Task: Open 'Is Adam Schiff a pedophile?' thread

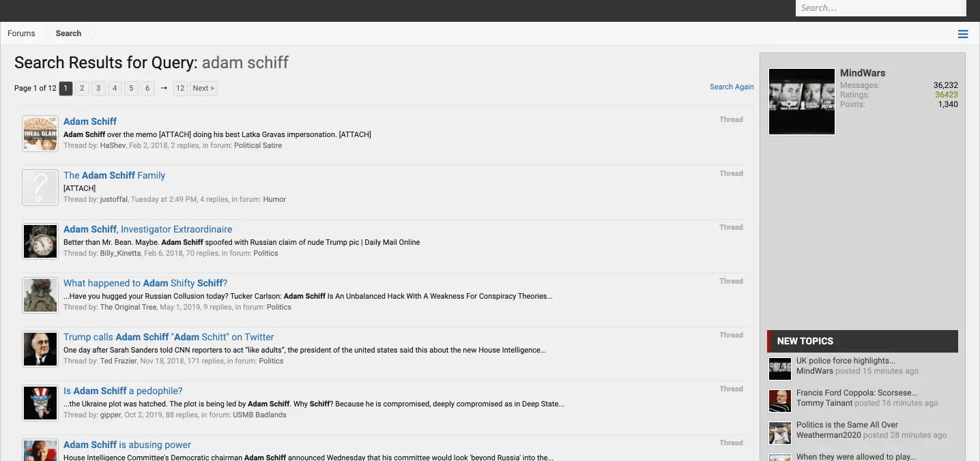Action: pyautogui.click(x=123, y=391)
